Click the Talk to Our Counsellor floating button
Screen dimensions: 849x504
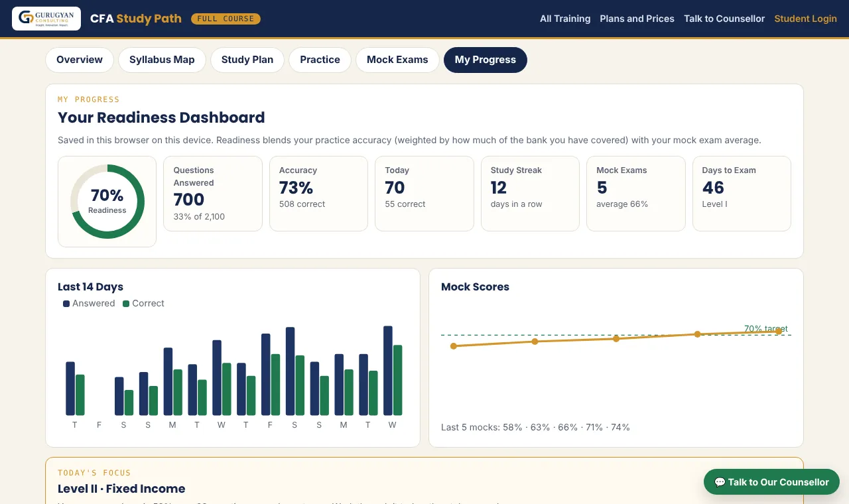(771, 482)
